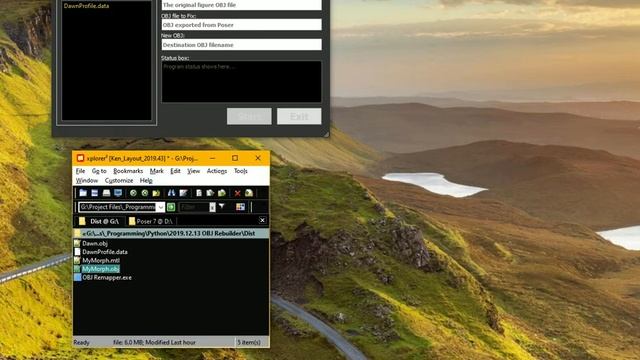Viewport: 640px width, 360px height.
Task: Open the Bookmarks menu
Action: 128,171
